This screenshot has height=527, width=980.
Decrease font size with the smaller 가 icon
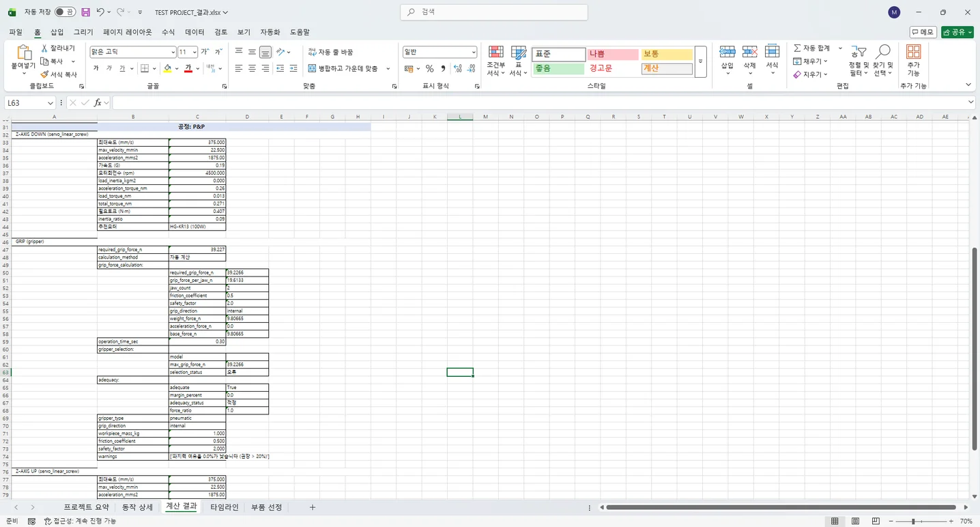pos(218,52)
